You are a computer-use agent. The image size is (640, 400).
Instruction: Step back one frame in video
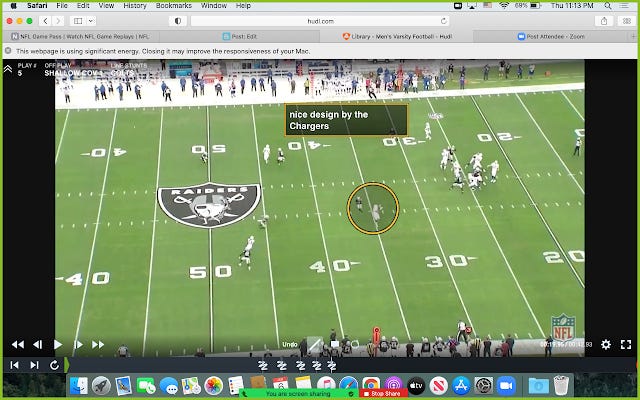37,345
